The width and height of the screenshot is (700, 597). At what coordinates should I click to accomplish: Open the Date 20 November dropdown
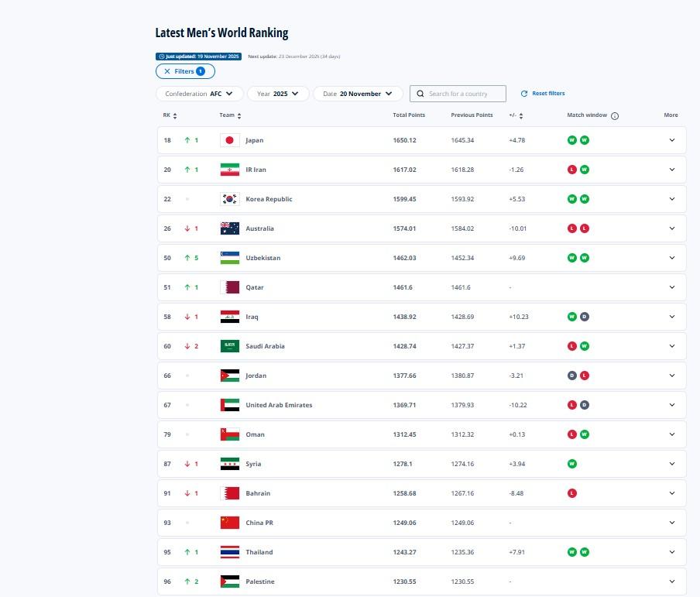pyautogui.click(x=358, y=94)
